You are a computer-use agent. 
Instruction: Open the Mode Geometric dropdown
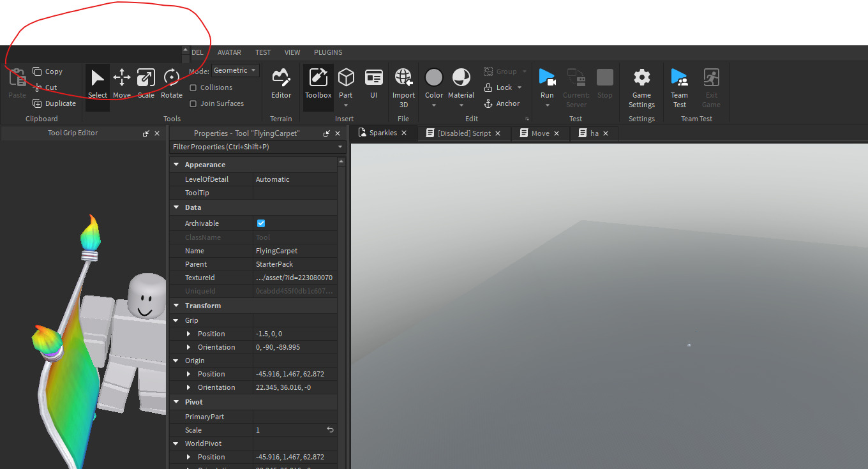click(x=235, y=70)
